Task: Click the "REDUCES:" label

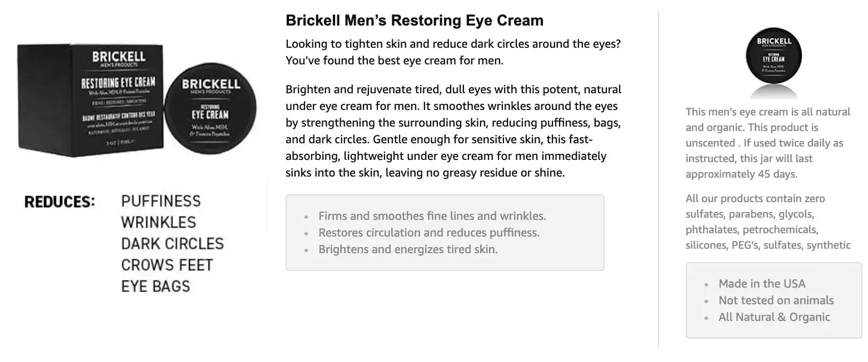Action: (59, 202)
